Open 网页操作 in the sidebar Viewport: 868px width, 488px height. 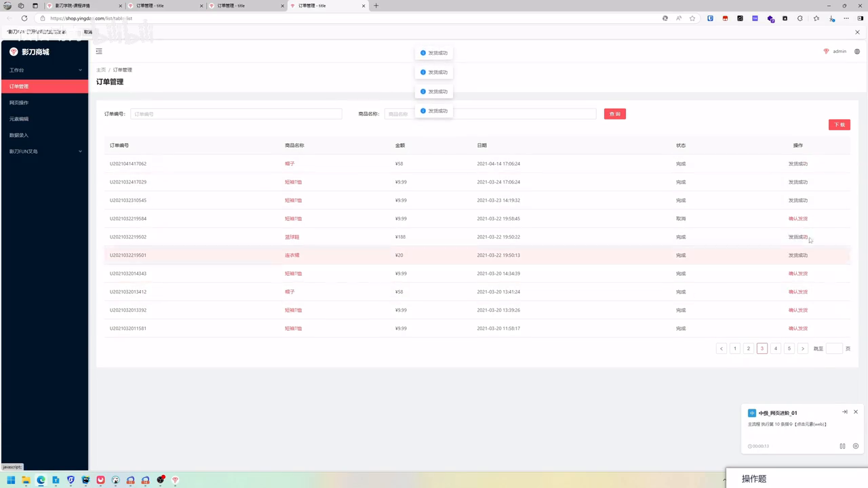pos(44,102)
